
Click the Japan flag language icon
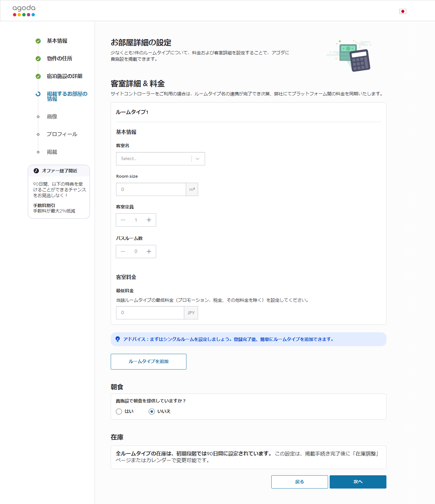[403, 11]
